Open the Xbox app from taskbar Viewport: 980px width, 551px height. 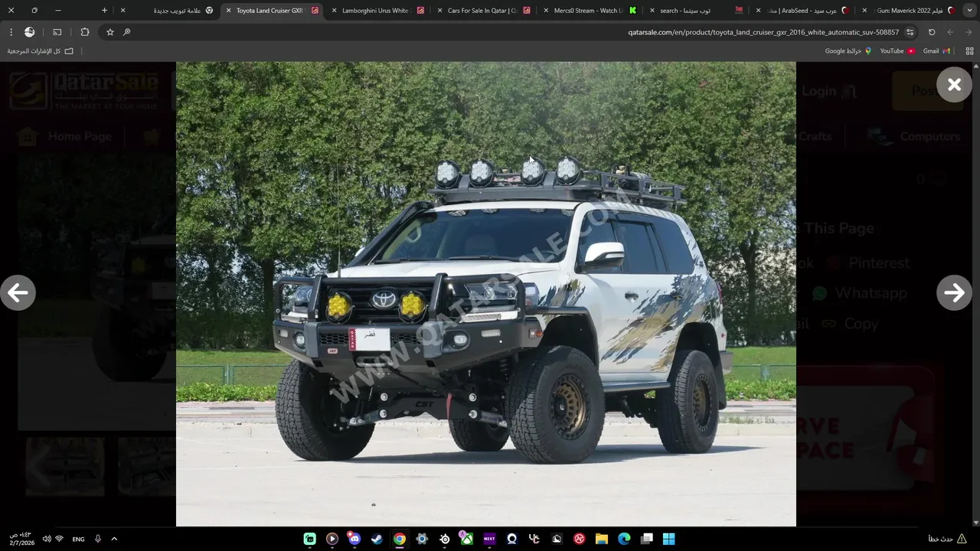466,539
